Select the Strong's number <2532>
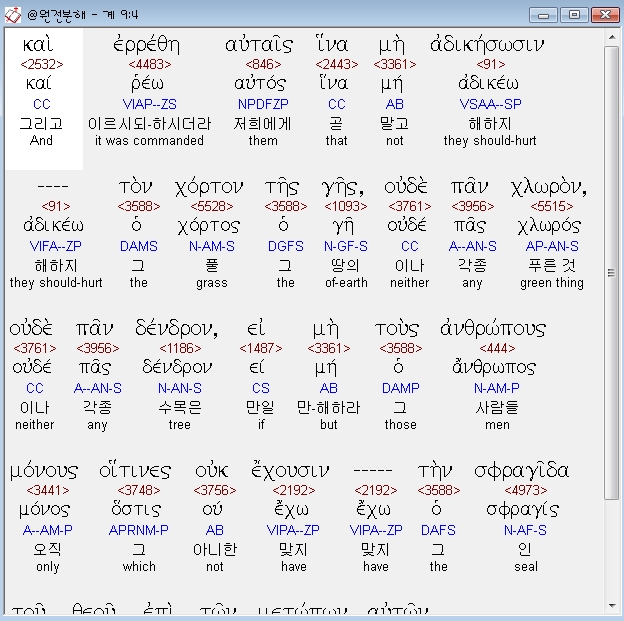This screenshot has width=624, height=621. tap(42, 64)
